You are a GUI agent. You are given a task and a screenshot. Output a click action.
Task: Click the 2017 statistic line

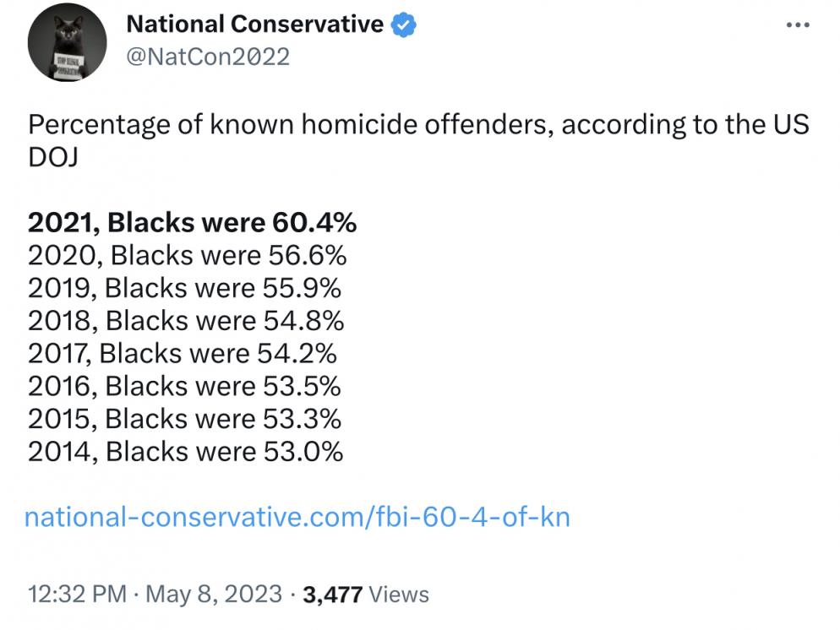coord(183,353)
